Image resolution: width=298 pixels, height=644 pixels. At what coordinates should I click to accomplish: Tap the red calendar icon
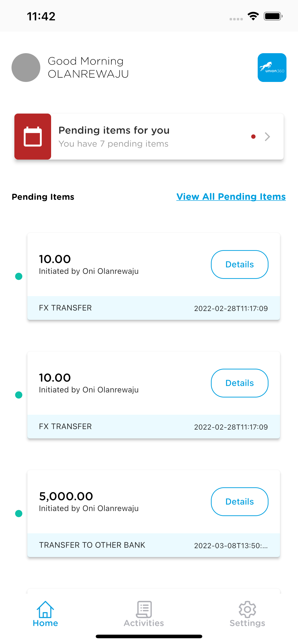click(33, 137)
